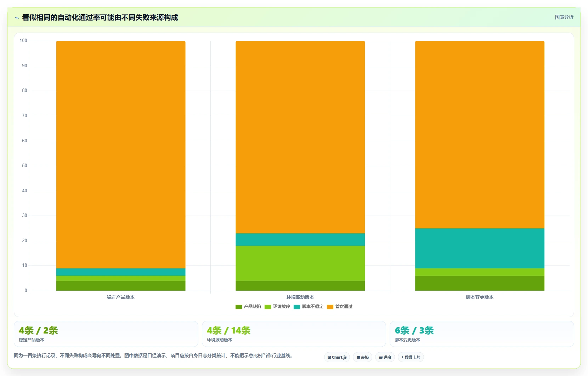Click the chart icon beside the title
The image size is (588, 376).
coord(17,18)
